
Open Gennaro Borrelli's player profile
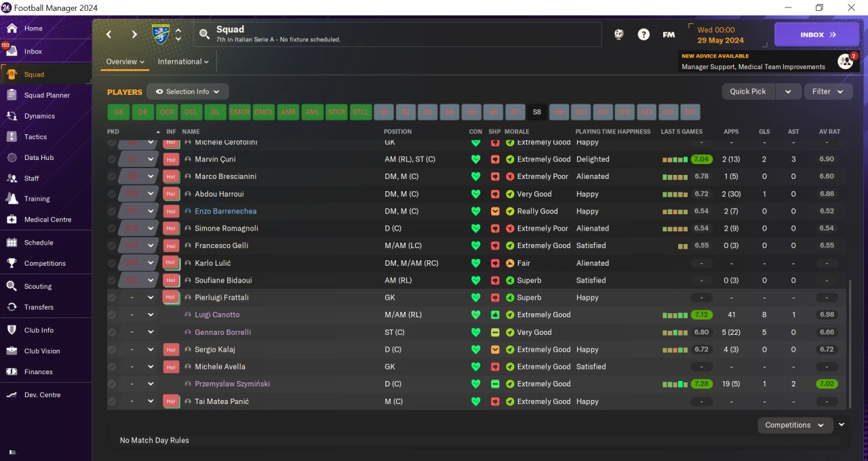coord(222,333)
